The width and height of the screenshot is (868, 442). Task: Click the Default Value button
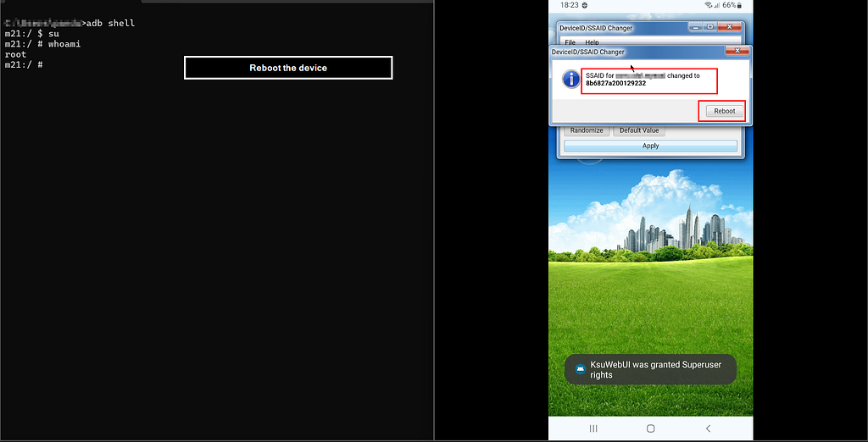coord(639,130)
